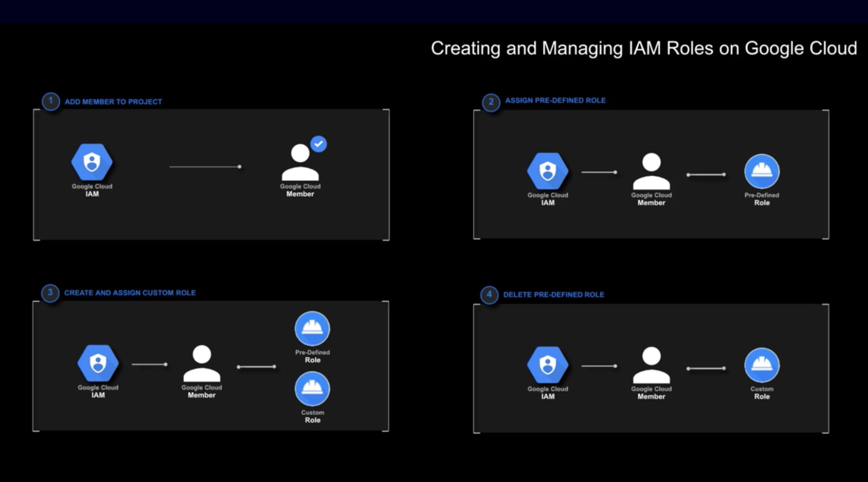The image size is (868, 482).
Task: Click the IAM hexagon icon under Add Member to Project
Action: pos(92,162)
